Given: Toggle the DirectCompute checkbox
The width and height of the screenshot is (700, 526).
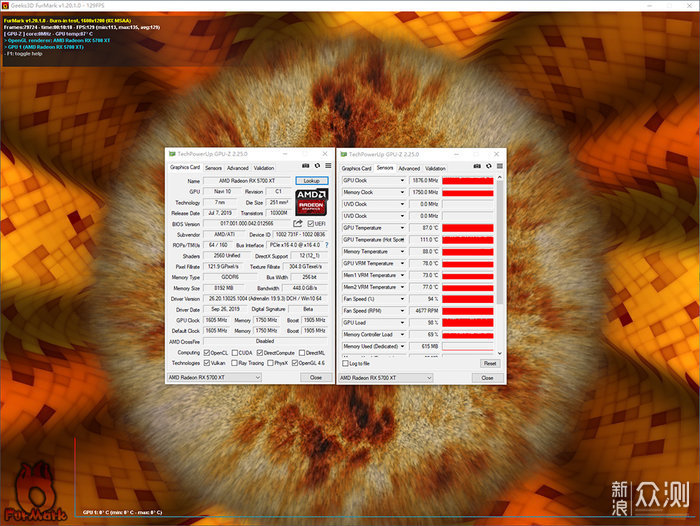Looking at the screenshot, I should (x=260, y=353).
